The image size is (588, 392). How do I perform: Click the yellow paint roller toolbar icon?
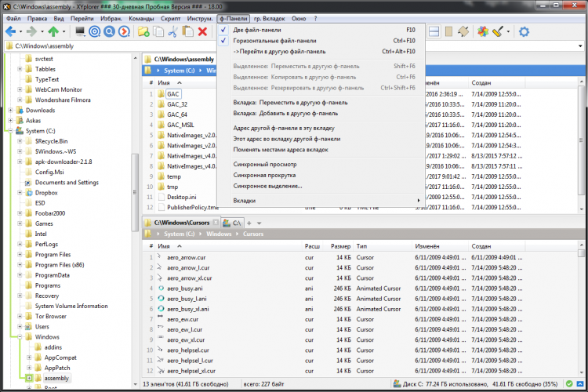pyautogui.click(x=498, y=32)
